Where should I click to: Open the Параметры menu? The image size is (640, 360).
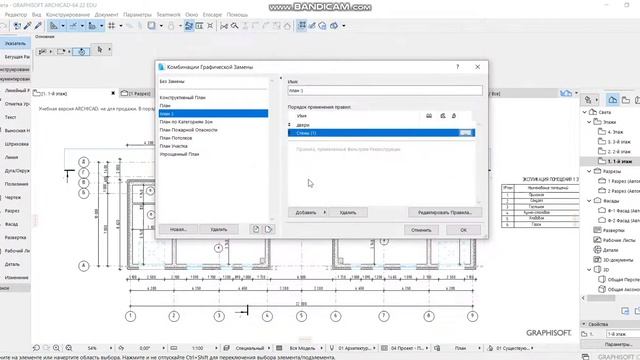click(137, 15)
